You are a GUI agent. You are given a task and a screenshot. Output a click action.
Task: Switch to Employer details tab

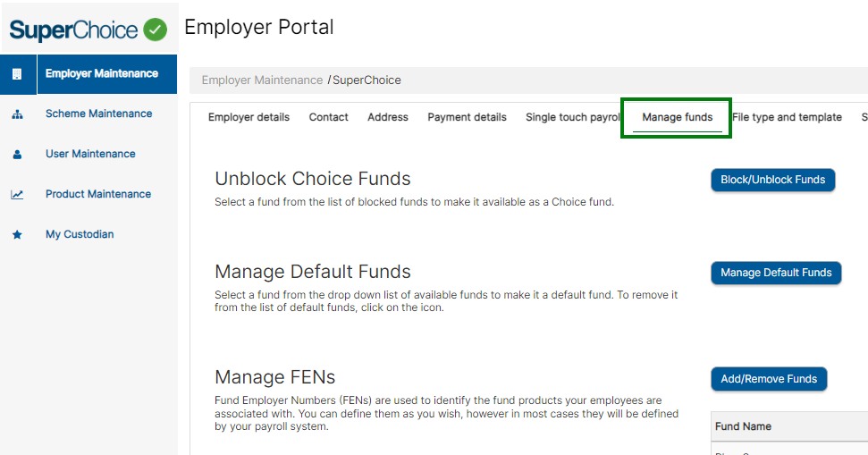[x=249, y=117]
